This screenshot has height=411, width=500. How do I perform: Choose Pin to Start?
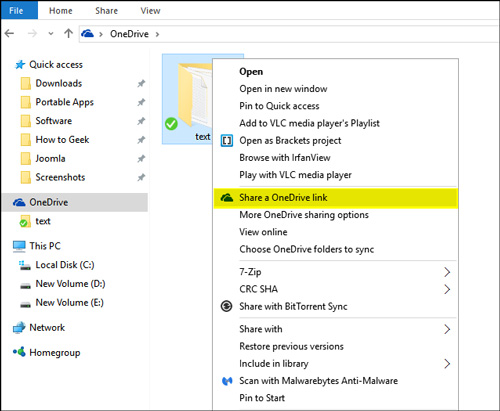(262, 398)
